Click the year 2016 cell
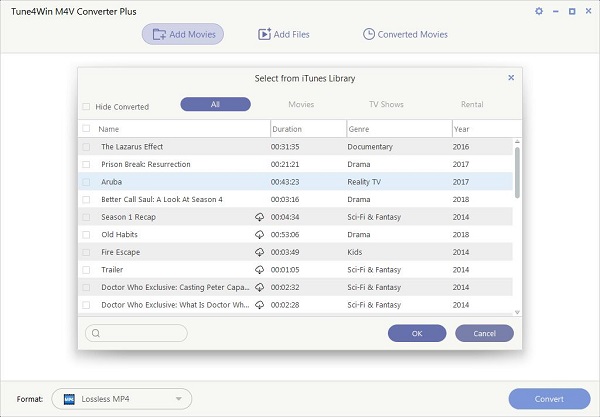Viewport: 600px width, 417px height. [x=461, y=147]
